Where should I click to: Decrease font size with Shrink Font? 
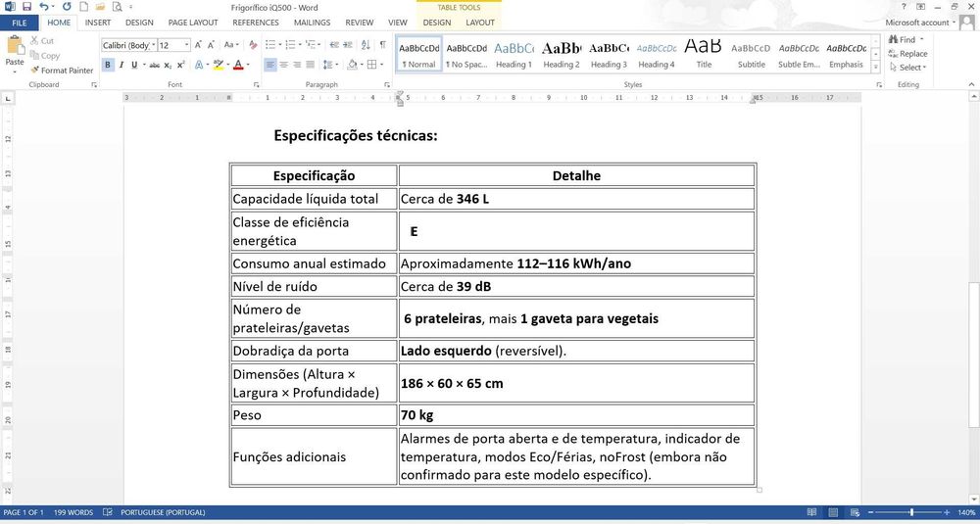click(x=212, y=45)
